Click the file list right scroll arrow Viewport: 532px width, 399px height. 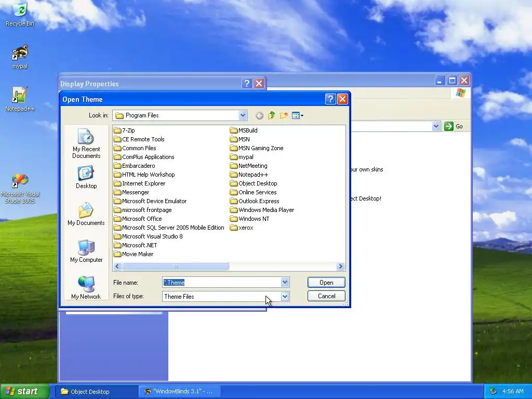pos(341,267)
